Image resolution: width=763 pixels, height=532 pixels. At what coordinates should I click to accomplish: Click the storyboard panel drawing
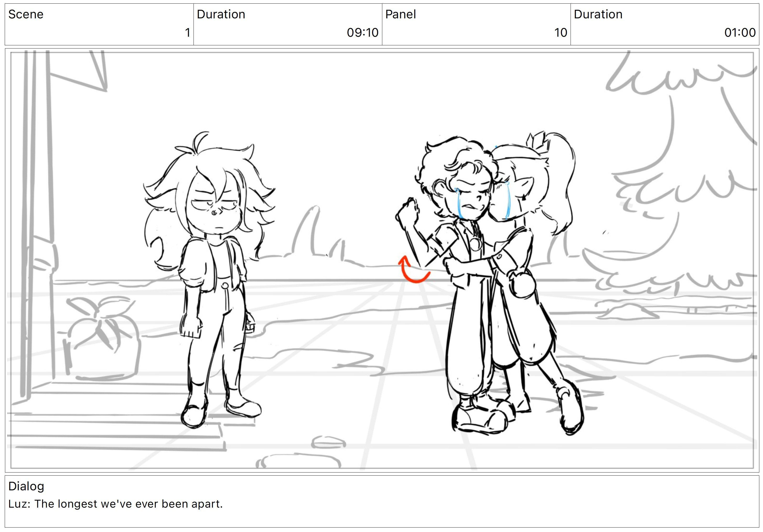click(x=382, y=260)
